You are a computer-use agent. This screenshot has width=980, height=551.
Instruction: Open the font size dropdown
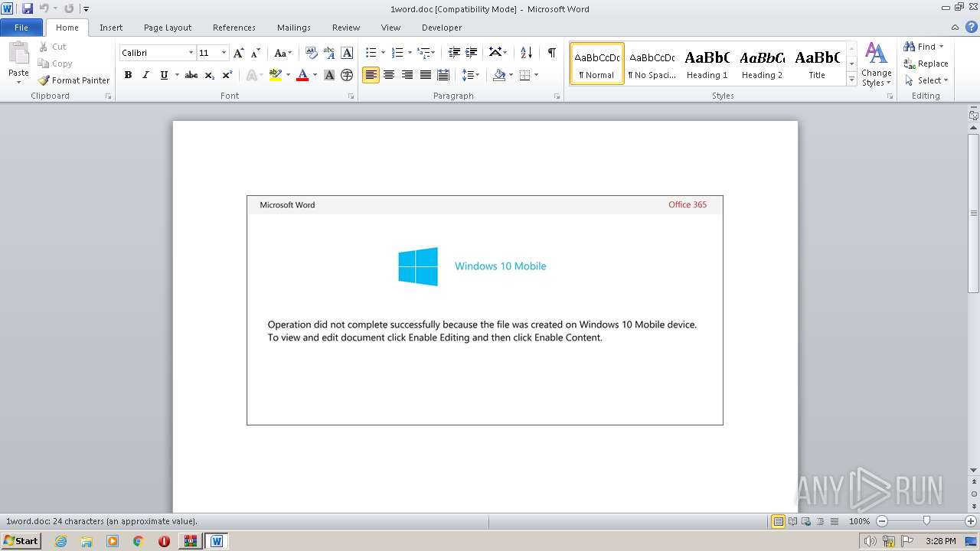[224, 53]
